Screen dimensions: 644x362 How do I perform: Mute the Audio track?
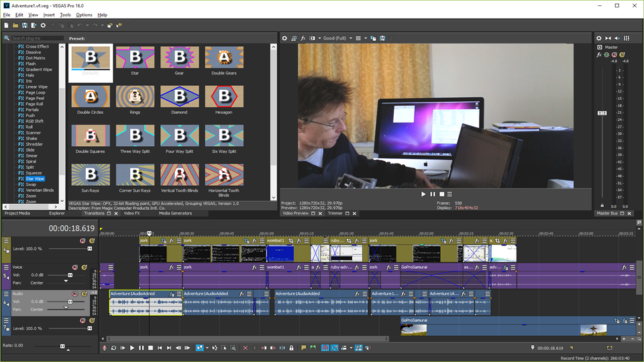(x=75, y=294)
